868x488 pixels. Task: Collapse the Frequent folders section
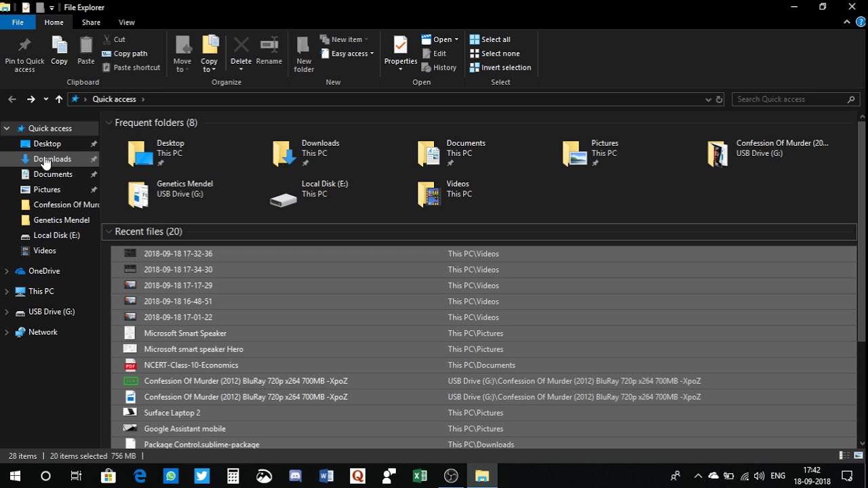(108, 123)
